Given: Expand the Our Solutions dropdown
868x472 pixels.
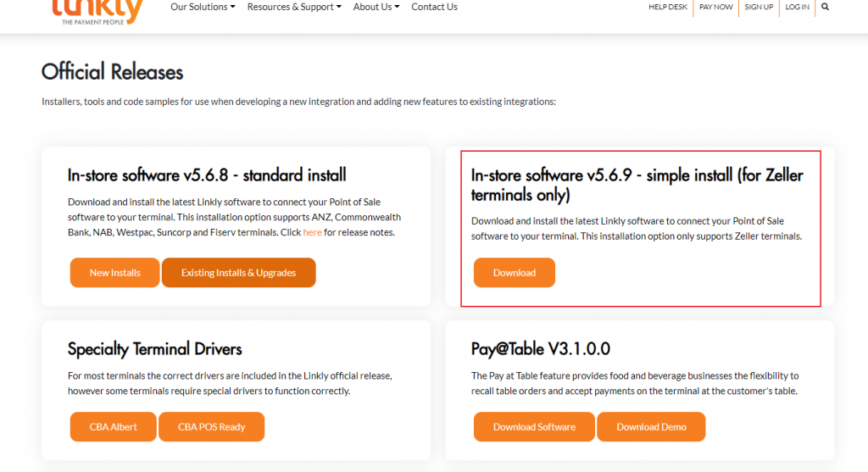Looking at the screenshot, I should coord(203,7).
